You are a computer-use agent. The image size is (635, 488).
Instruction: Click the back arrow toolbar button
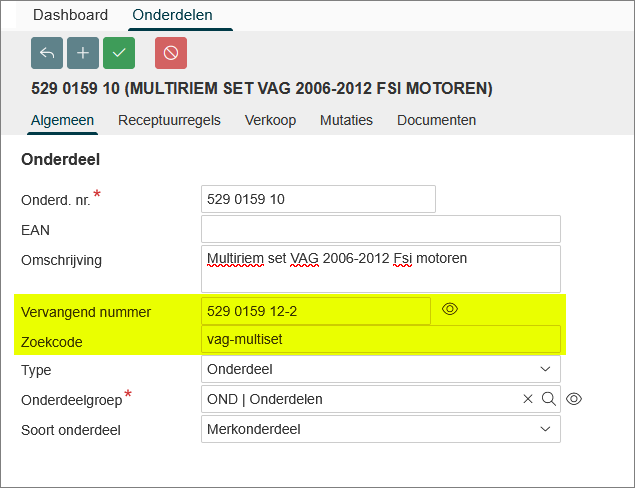[47, 53]
